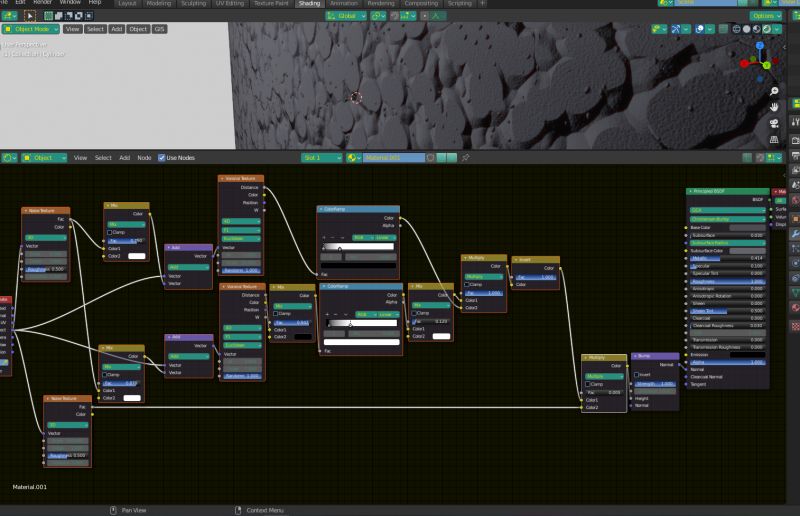Image resolution: width=800 pixels, height=516 pixels.
Task: Pin the node editor with the pin icon
Action: tap(465, 158)
